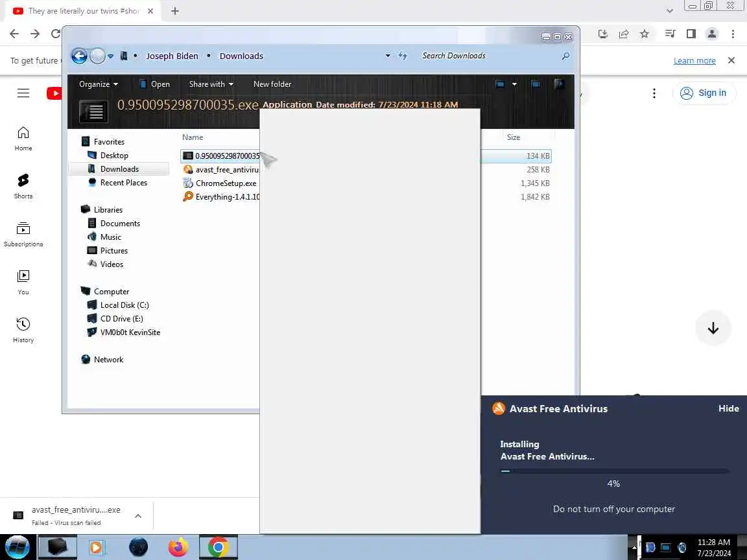747x560 pixels.
Task: Open the view options dropdown arrow
Action: [514, 84]
